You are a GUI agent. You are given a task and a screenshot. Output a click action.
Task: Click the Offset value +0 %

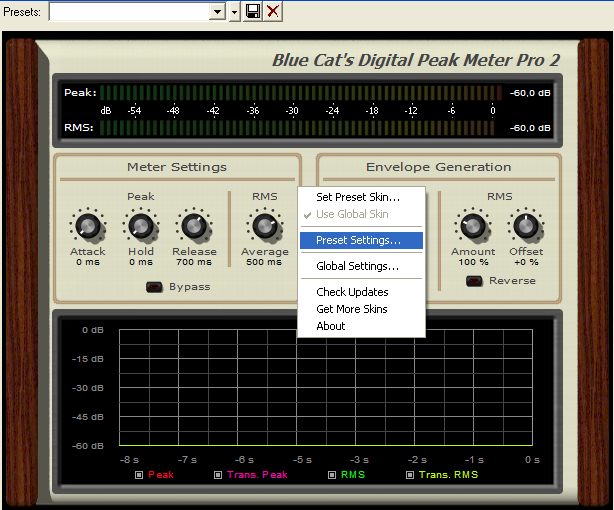pyautogui.click(x=526, y=262)
